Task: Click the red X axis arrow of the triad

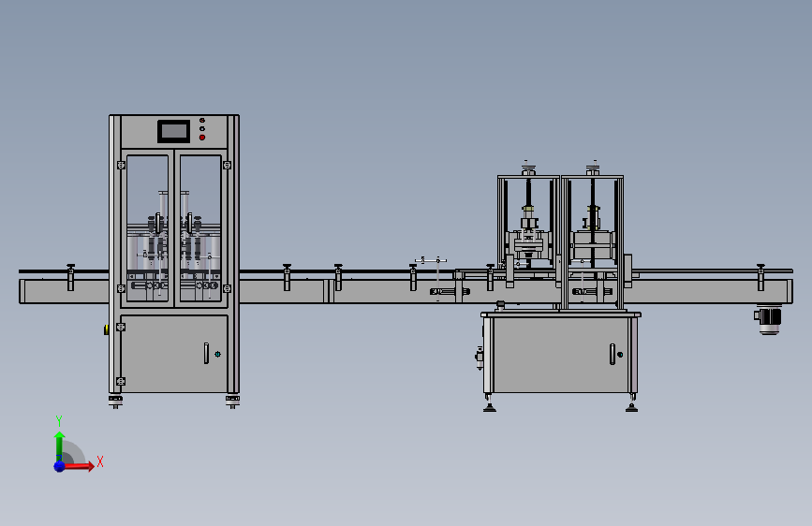Action: tap(80, 466)
